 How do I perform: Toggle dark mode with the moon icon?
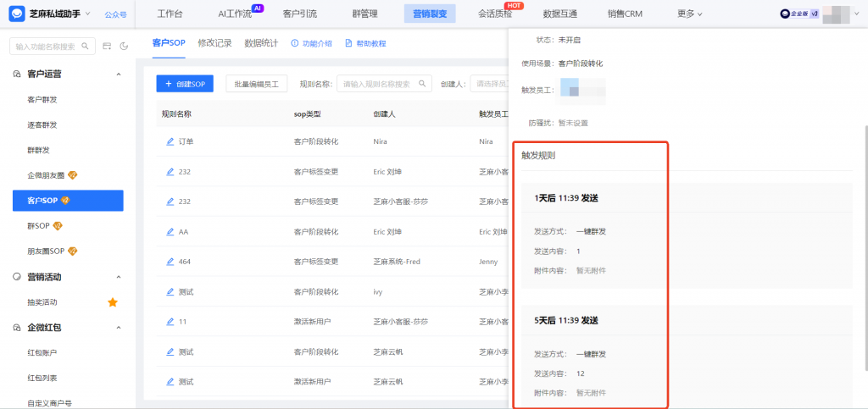[x=124, y=46]
